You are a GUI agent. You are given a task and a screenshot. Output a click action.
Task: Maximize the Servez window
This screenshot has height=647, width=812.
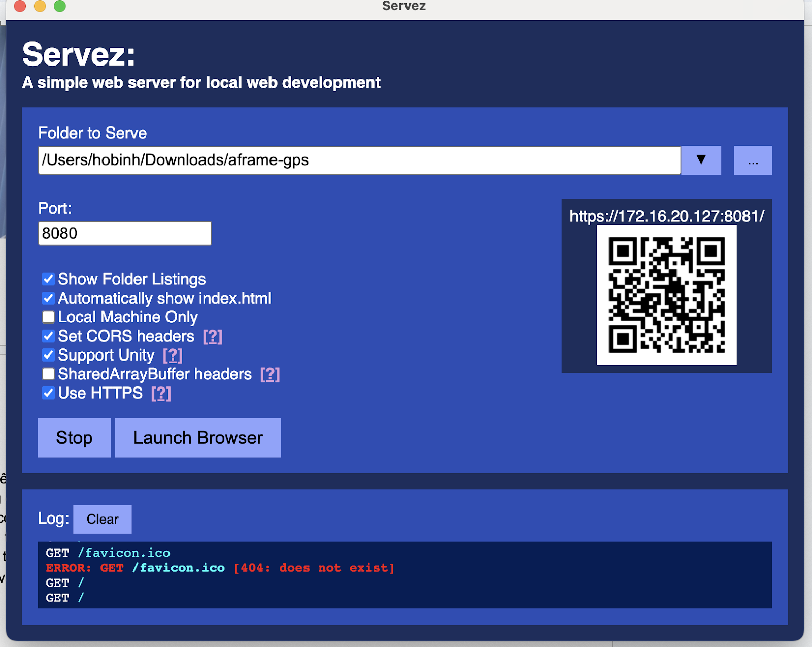pyautogui.click(x=60, y=6)
